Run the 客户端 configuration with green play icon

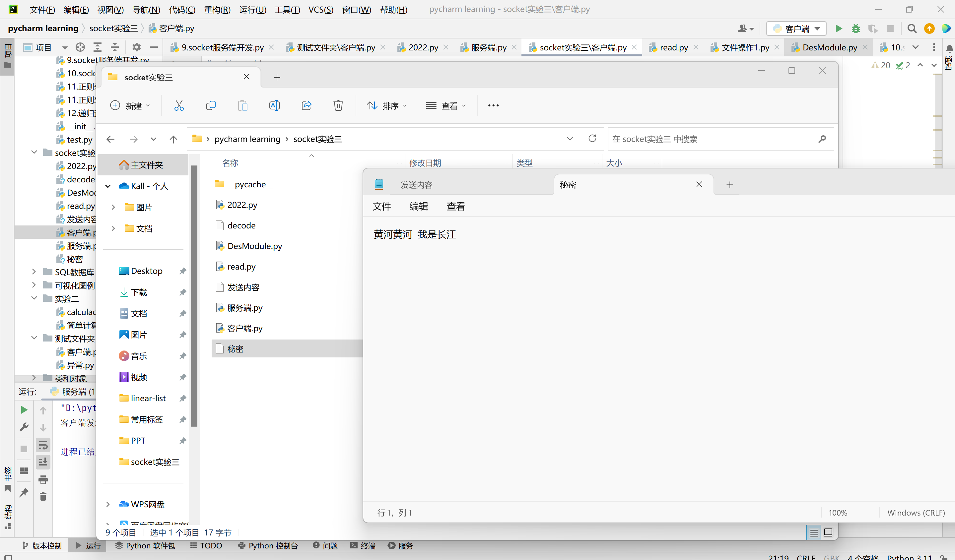click(x=838, y=29)
